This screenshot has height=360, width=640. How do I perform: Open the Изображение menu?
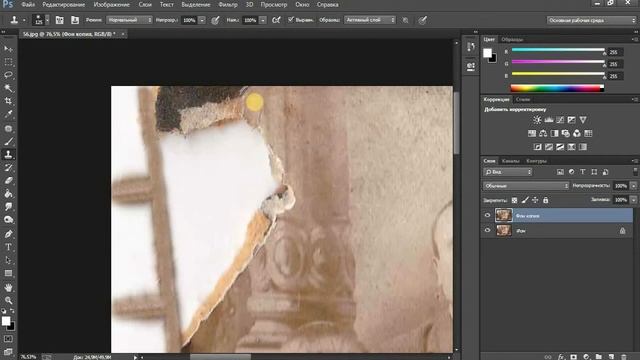pos(111,5)
